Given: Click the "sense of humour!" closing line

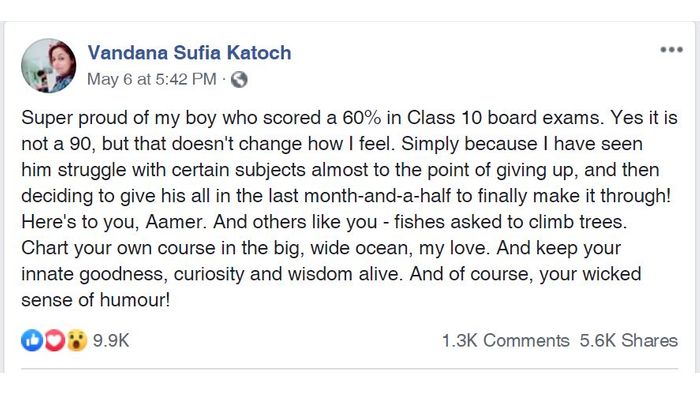Looking at the screenshot, I should click(96, 300).
